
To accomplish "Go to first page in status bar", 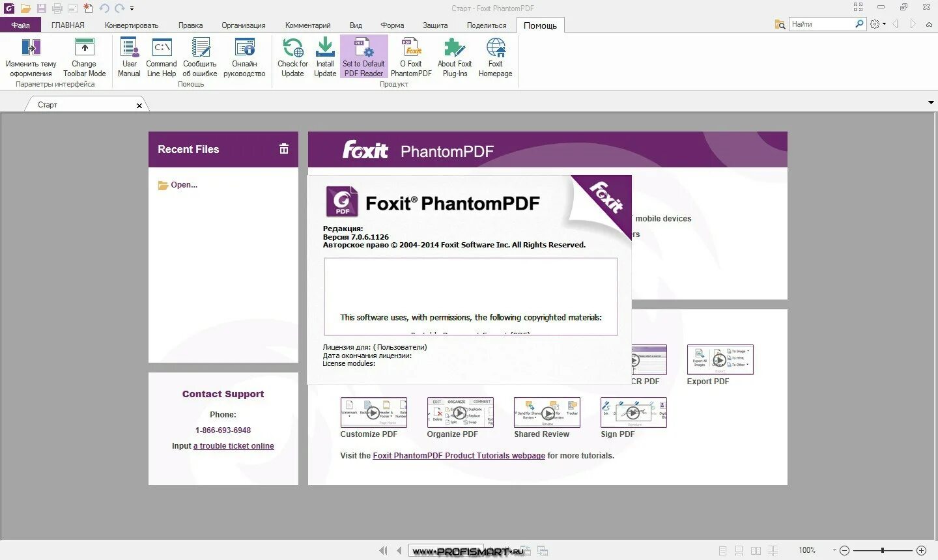I will (x=383, y=551).
